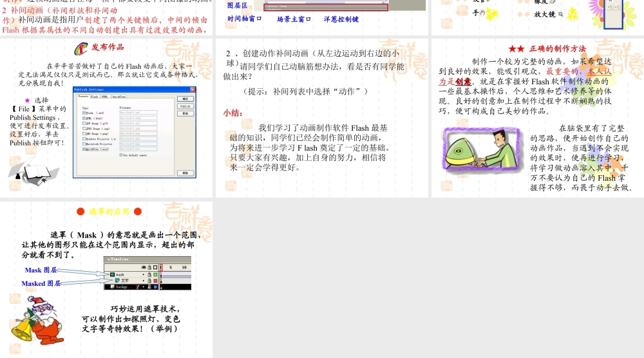Click the eye icon in Timeline header
Screen dimensions: 644x358
pos(144,267)
